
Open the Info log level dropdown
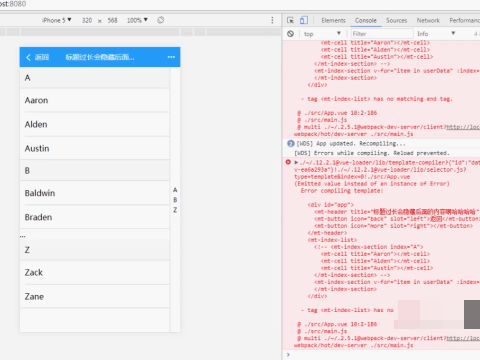tap(436, 34)
